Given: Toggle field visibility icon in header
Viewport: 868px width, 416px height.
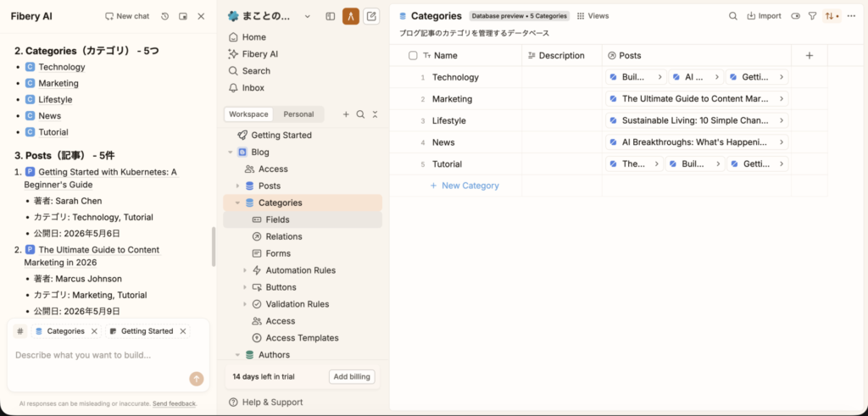Looking at the screenshot, I should tap(796, 16).
